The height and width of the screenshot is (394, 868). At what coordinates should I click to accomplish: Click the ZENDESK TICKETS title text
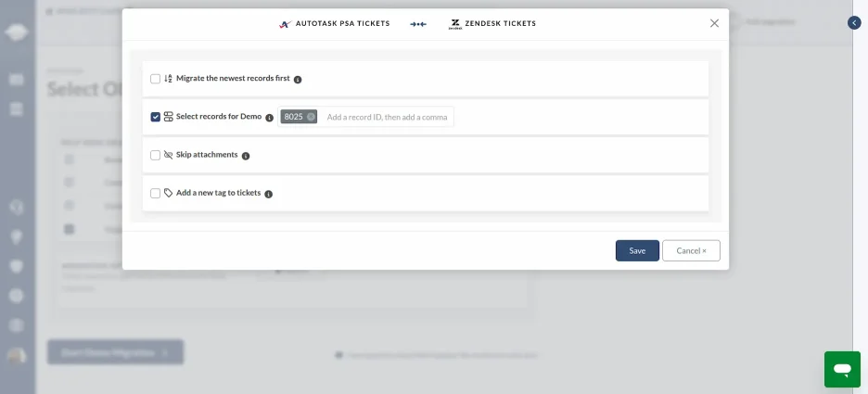tap(501, 24)
